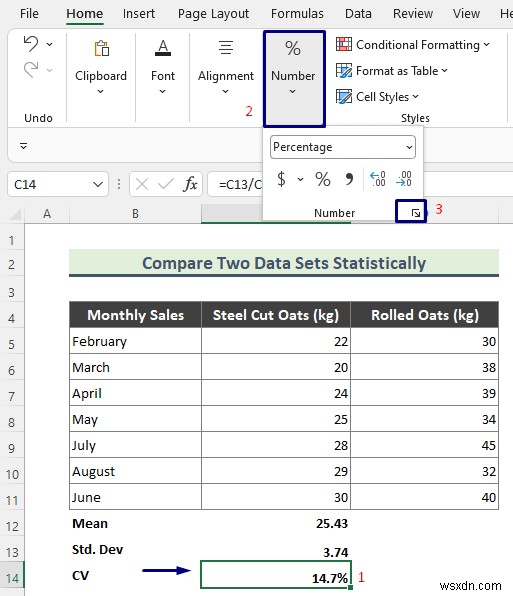Open the Percentage number format combo box
The image size is (513, 596).
(x=343, y=147)
